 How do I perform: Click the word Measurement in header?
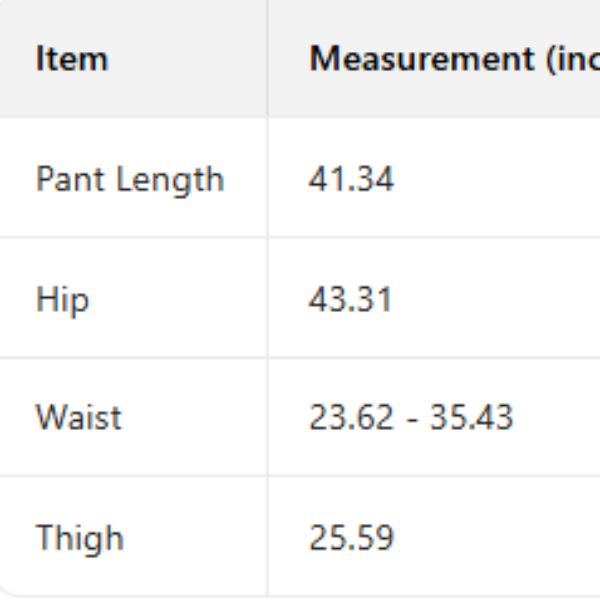[x=422, y=59]
